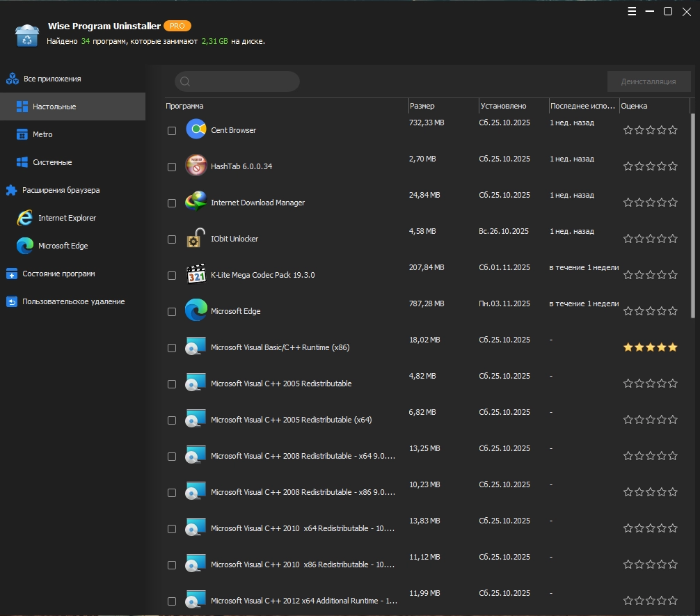Open Пользовательское удаление
Image resolution: width=700 pixels, height=616 pixels.
coord(73,301)
